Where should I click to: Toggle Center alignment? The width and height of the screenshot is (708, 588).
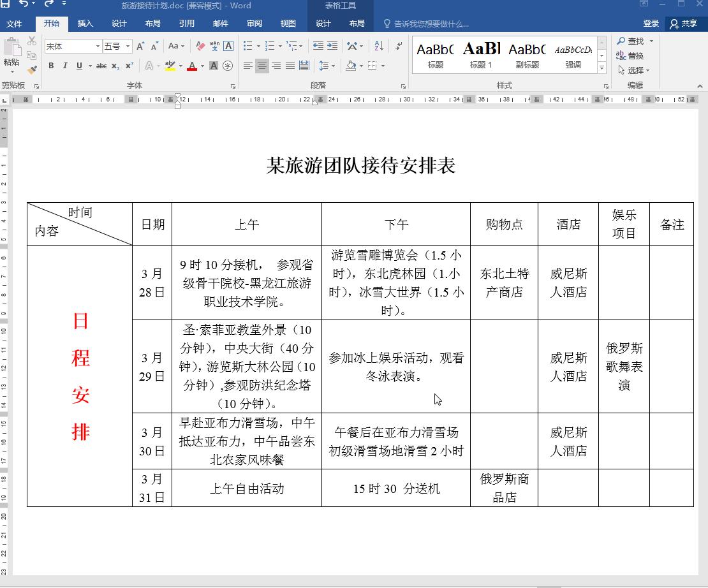point(262,66)
